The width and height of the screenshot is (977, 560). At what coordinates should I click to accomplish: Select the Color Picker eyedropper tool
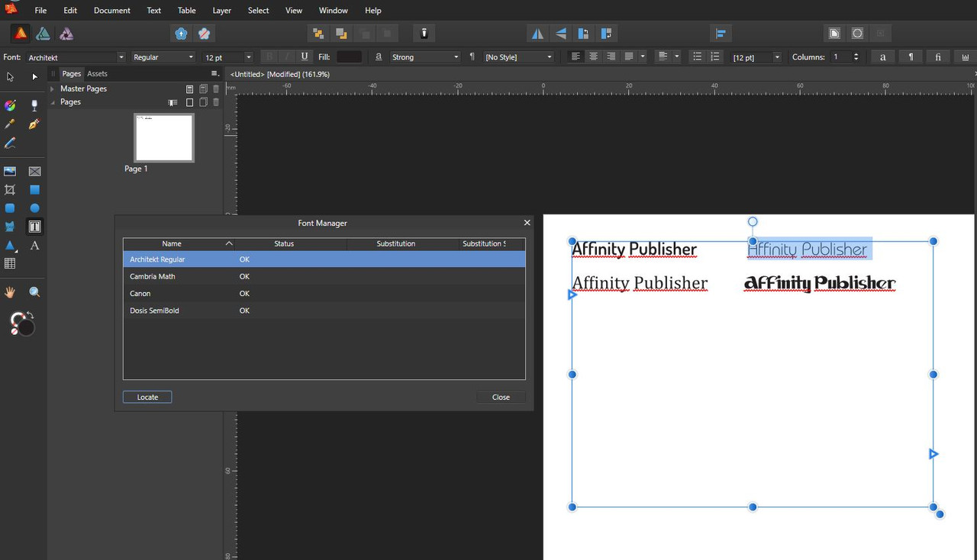[x=10, y=124]
